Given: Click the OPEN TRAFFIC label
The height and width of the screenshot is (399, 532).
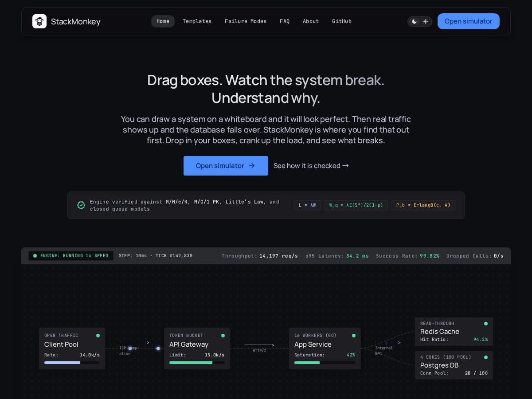Looking at the screenshot, I should 61,336.
